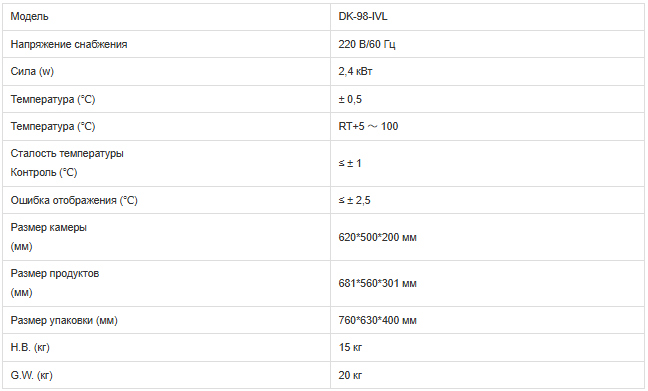Screen dimensions: 648x391
Task: Click the Размер упаковки (мм) label
Action: pyautogui.click(x=64, y=320)
